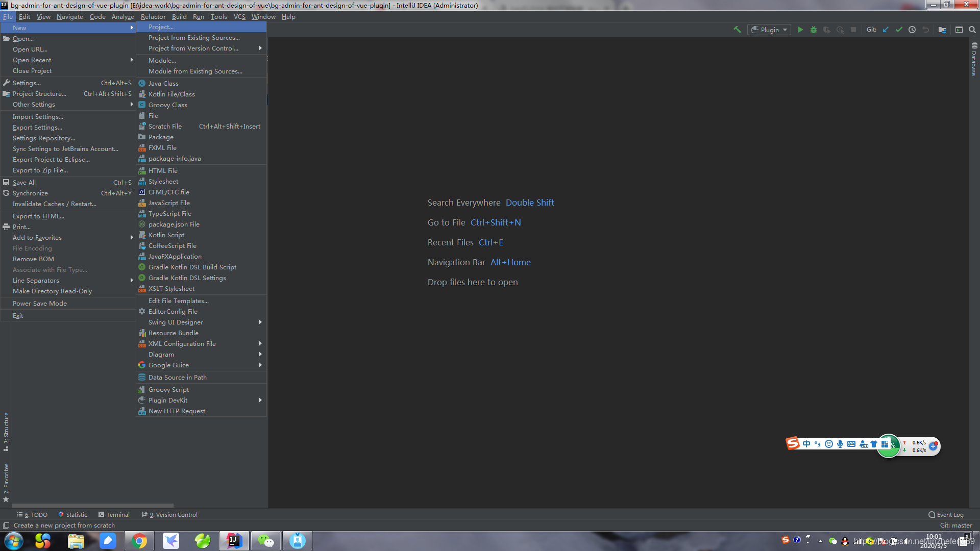Run the Plugin configuration
The height and width of the screenshot is (551, 980).
(800, 30)
